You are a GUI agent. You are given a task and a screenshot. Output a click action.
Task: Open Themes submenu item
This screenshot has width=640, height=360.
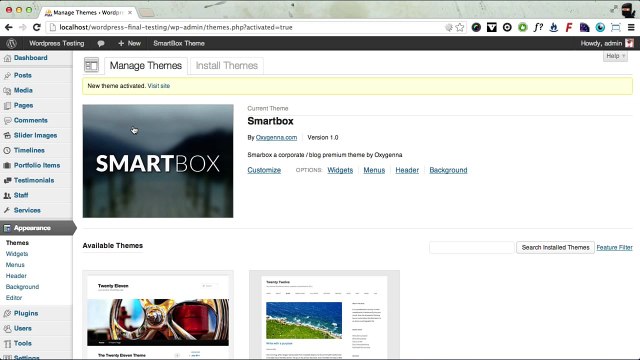click(x=17, y=243)
